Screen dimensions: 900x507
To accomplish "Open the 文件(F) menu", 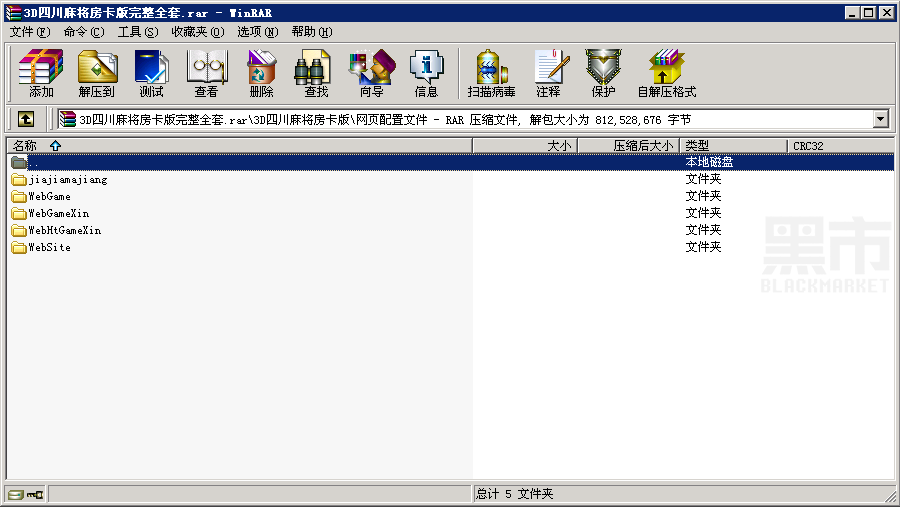I will pyautogui.click(x=30, y=32).
